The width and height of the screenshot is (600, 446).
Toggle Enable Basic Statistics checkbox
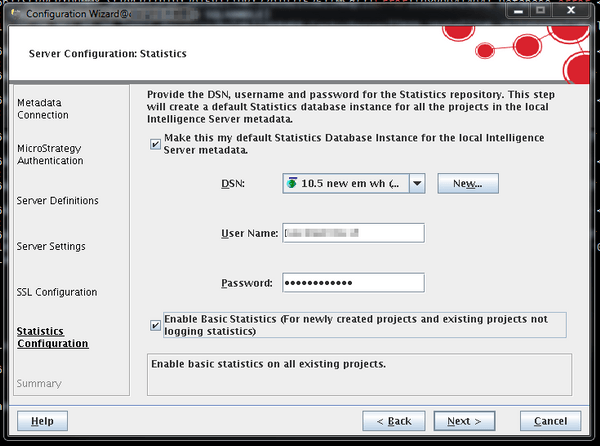[x=155, y=325]
